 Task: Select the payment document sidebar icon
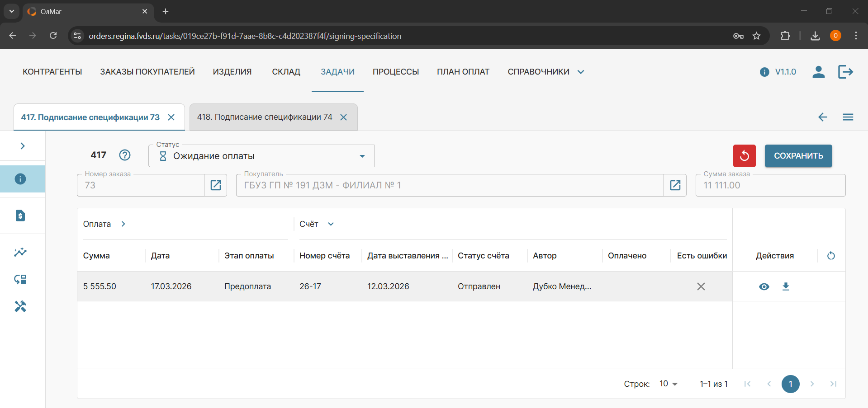[20, 216]
